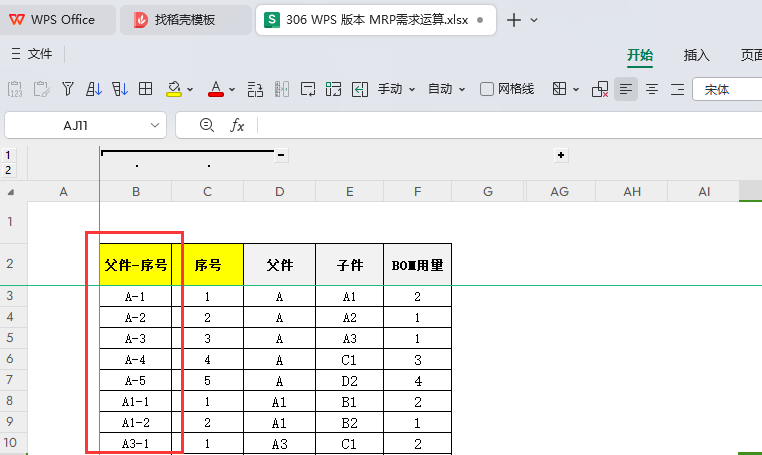The width and height of the screenshot is (762, 455).
Task: Click header cell 子件
Action: (x=349, y=264)
